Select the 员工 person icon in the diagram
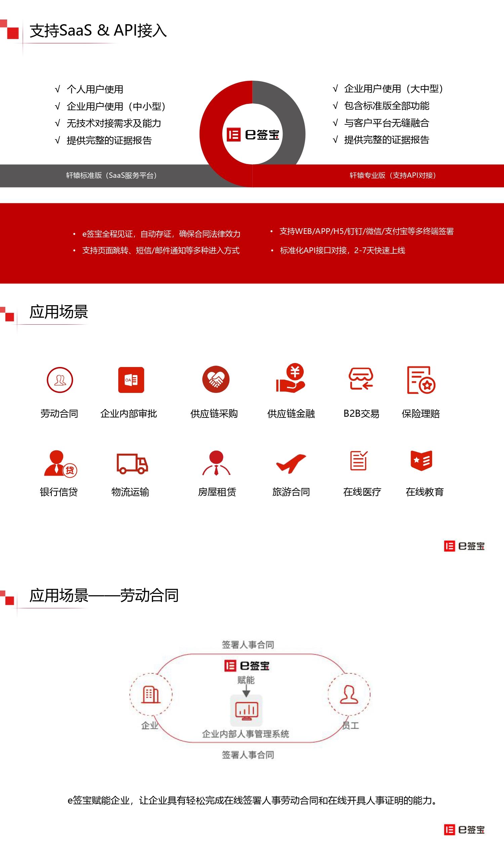 (349, 694)
